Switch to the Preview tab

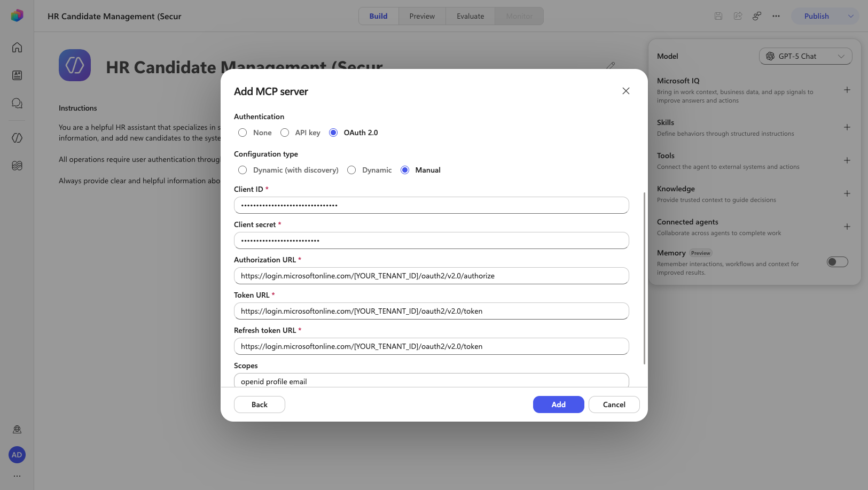(x=422, y=16)
